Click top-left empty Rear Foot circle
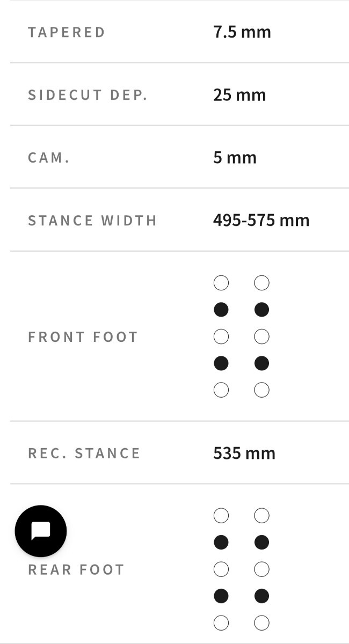 [x=221, y=516]
